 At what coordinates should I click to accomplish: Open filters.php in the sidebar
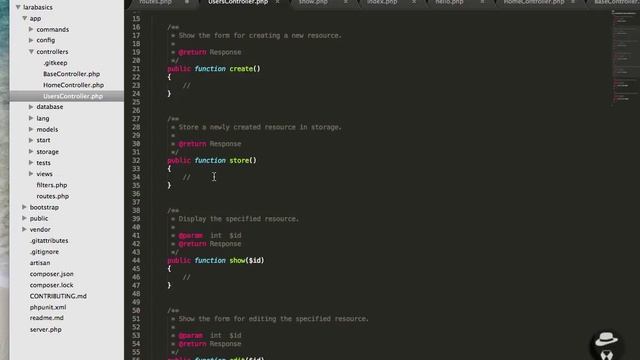(x=52, y=185)
